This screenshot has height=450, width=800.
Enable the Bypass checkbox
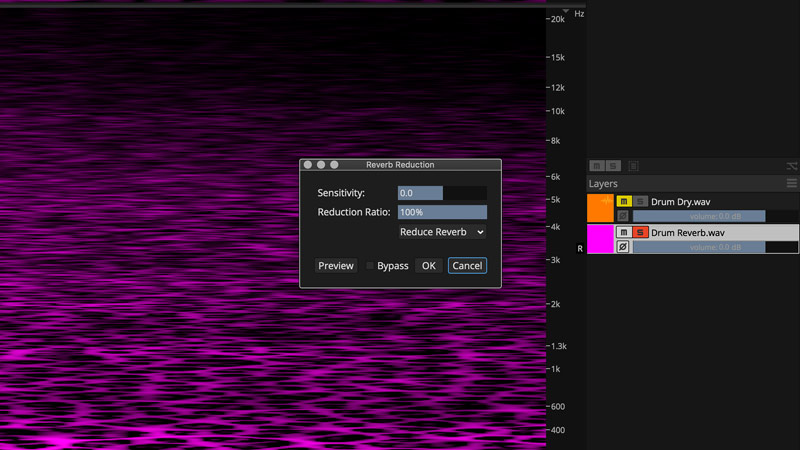370,266
